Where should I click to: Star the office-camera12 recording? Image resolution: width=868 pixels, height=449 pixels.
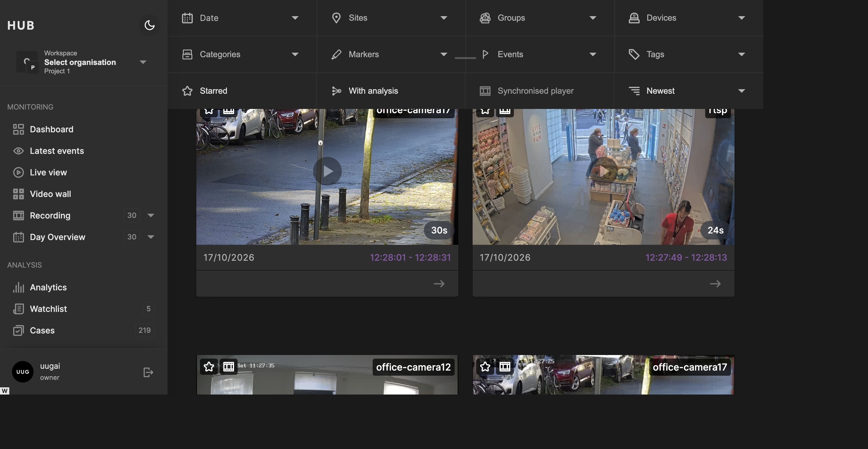pos(209,366)
